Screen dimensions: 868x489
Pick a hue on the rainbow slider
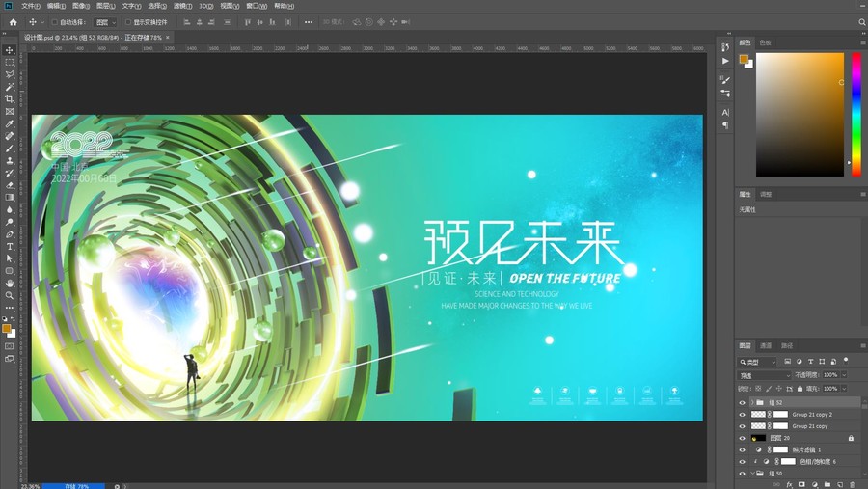(x=855, y=115)
